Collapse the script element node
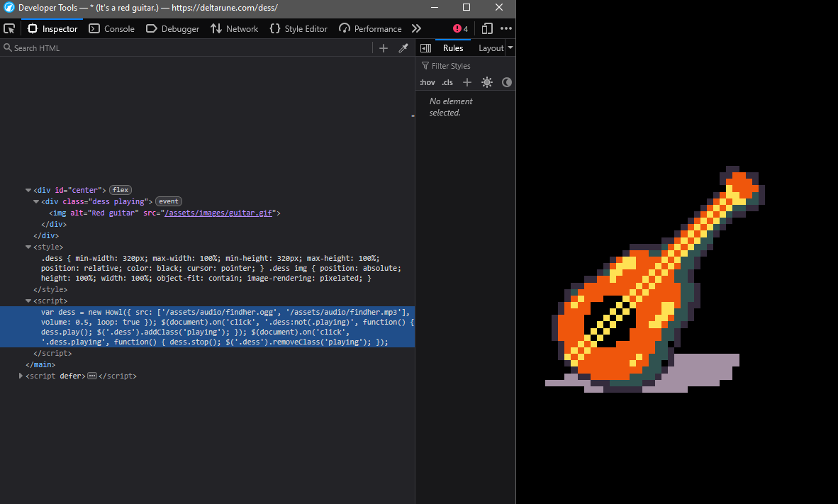 coord(28,301)
